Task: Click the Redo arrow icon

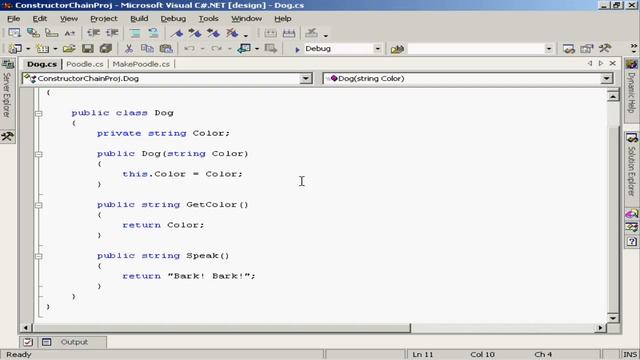Action: (216, 49)
